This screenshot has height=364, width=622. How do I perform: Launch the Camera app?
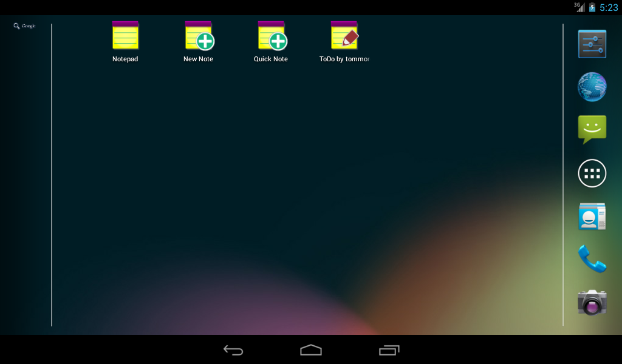591,302
